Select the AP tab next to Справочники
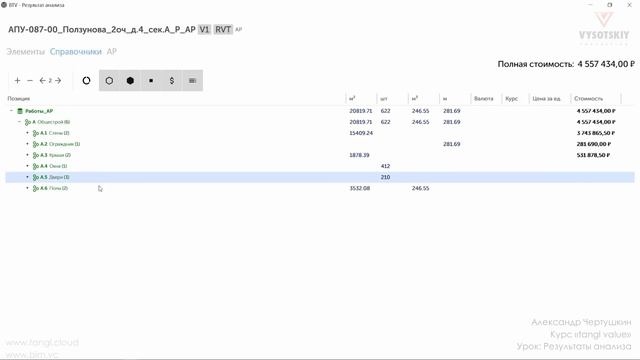 tap(111, 51)
